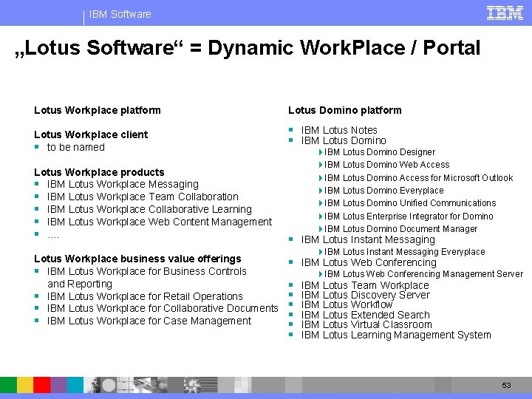The width and height of the screenshot is (532, 399).
Task: Select the 'IBM Lotus Extended Search' bullet
Action: (366, 315)
